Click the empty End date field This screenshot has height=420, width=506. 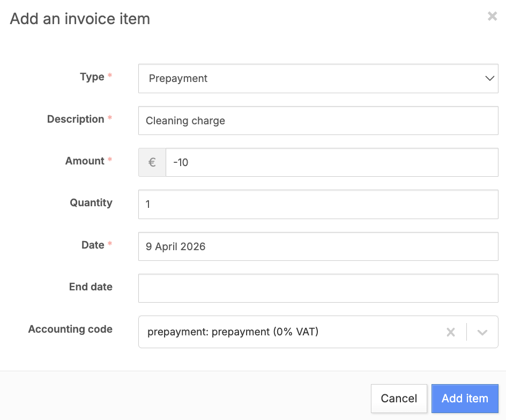(318, 288)
